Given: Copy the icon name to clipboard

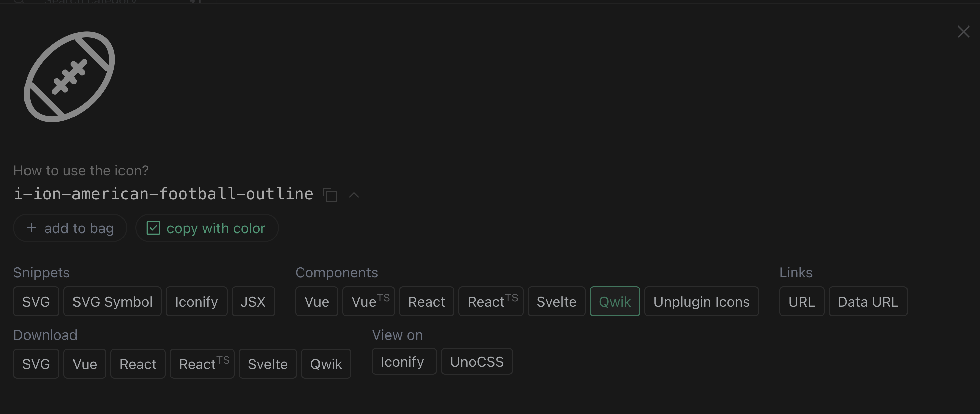Looking at the screenshot, I should 330,195.
